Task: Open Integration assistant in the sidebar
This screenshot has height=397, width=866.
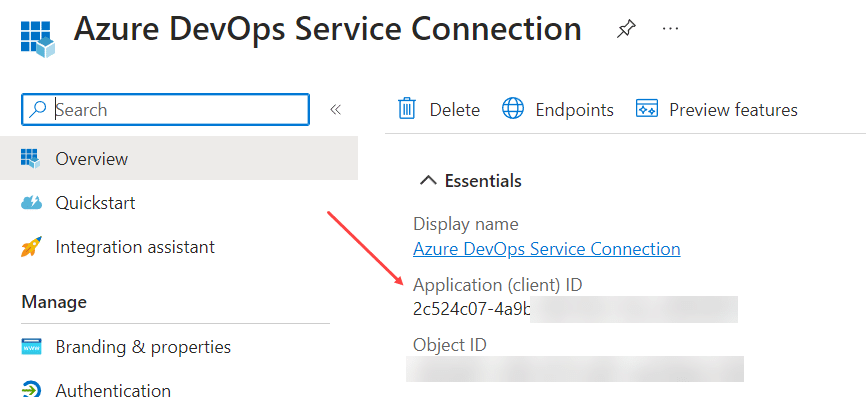Action: click(135, 246)
